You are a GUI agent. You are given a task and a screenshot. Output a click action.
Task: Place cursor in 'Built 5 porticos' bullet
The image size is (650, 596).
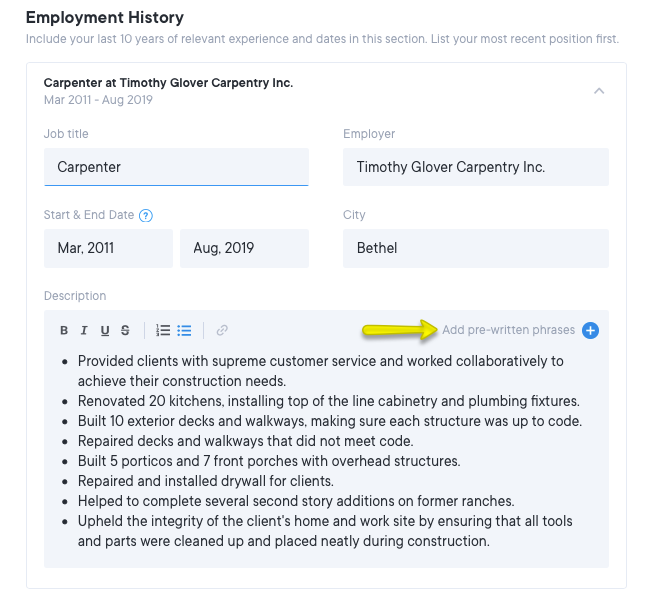(268, 461)
